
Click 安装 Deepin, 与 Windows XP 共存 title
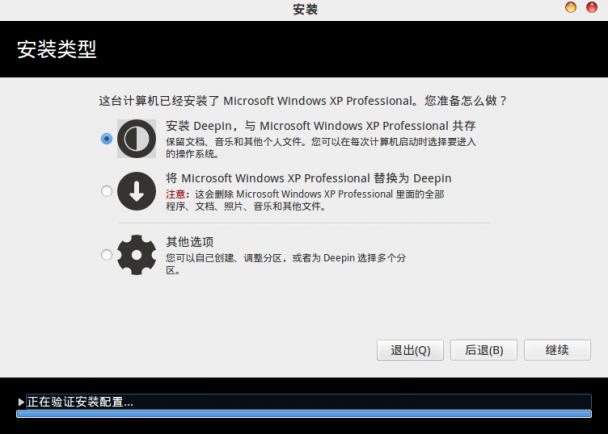pyautogui.click(x=321, y=126)
